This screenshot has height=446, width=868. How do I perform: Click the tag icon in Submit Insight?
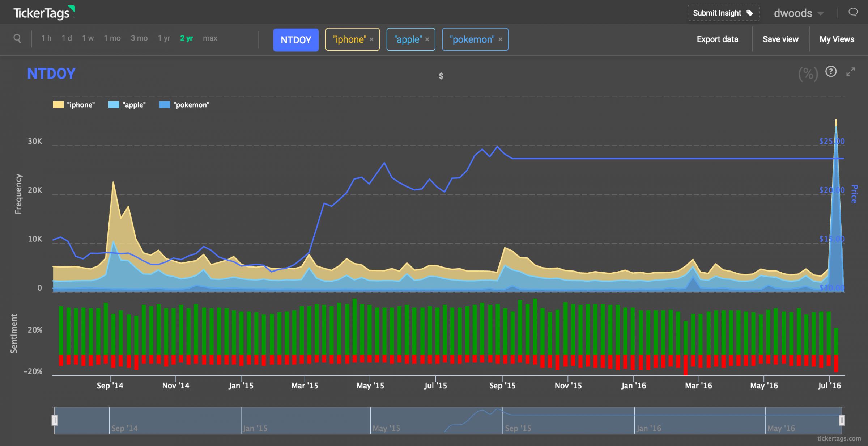(750, 13)
